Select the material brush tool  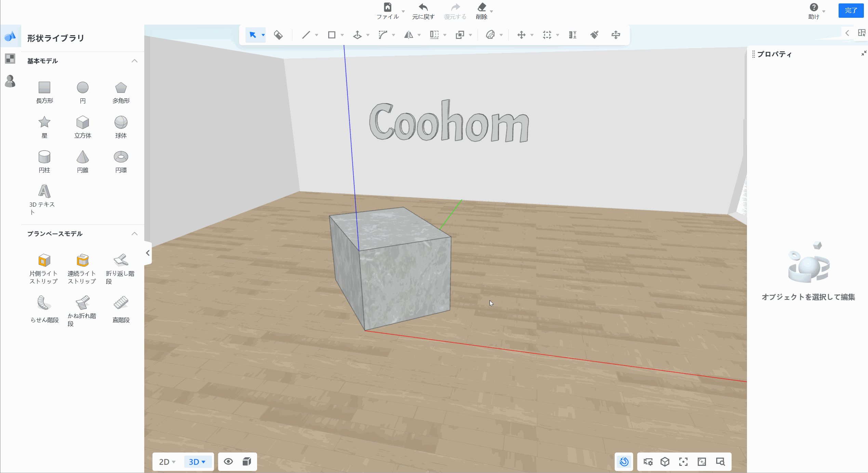tap(594, 35)
